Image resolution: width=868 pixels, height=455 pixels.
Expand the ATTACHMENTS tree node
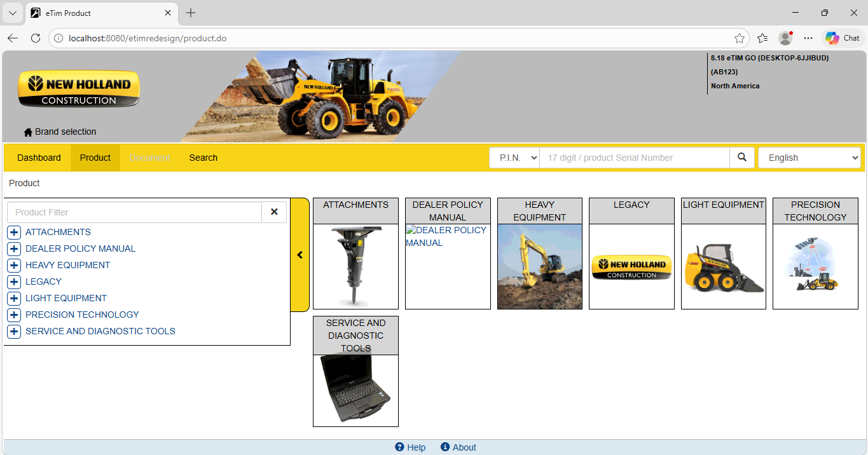14,233
